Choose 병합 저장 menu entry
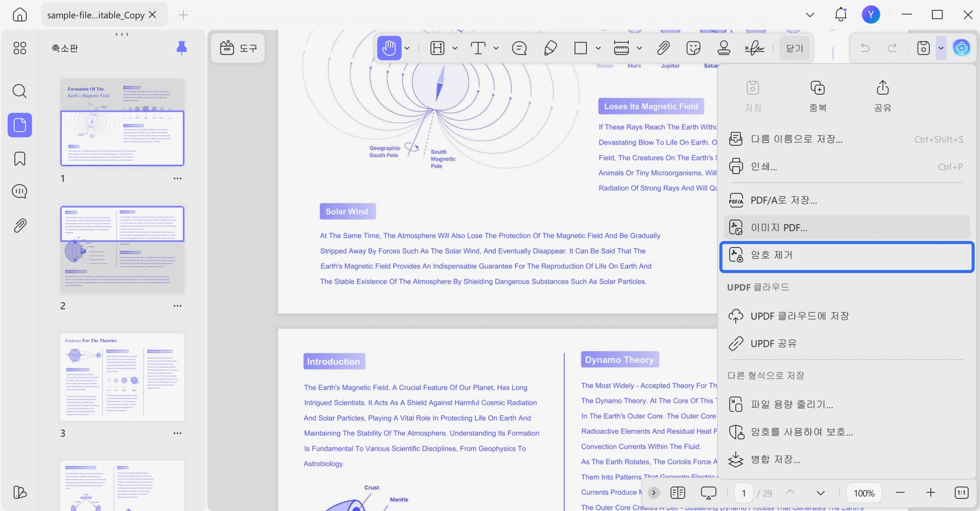This screenshot has height=511, width=980. click(846, 459)
